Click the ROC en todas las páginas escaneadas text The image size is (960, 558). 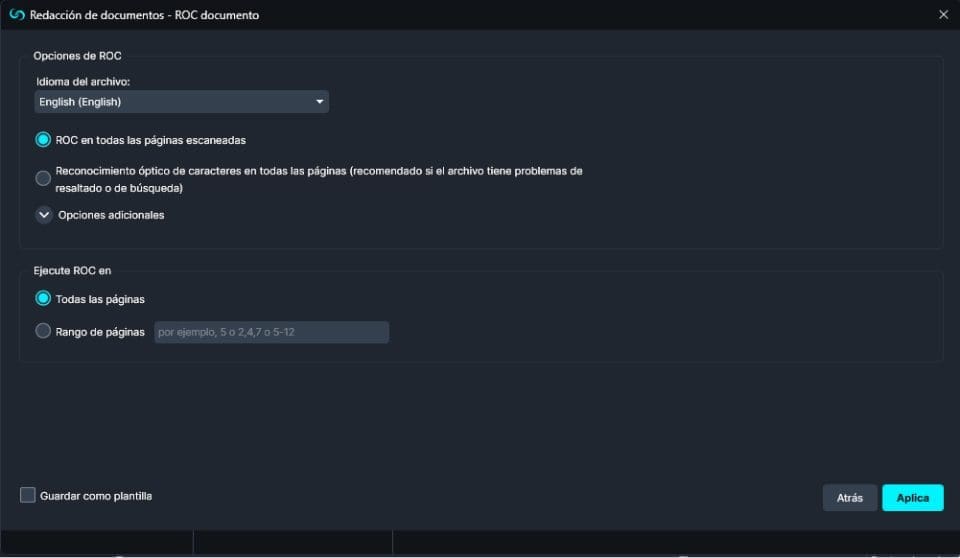click(150, 140)
